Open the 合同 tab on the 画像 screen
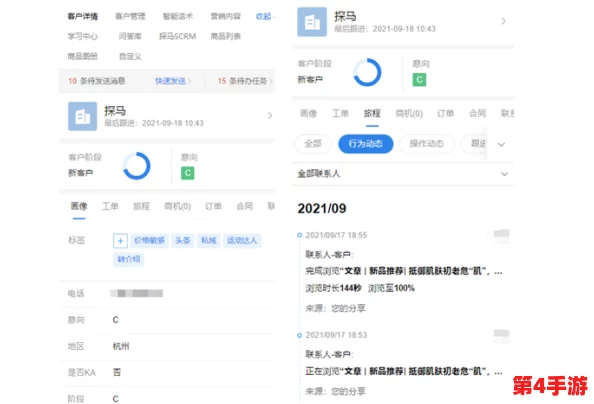 pyautogui.click(x=245, y=206)
